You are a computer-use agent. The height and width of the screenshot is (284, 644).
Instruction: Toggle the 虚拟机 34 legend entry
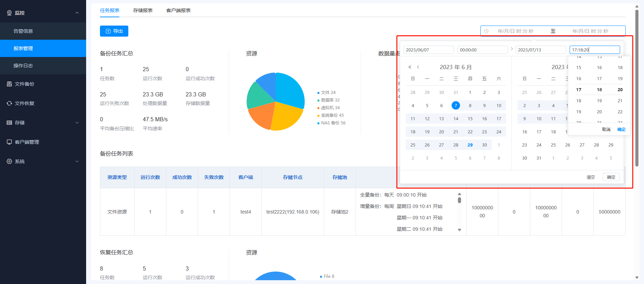(330, 108)
